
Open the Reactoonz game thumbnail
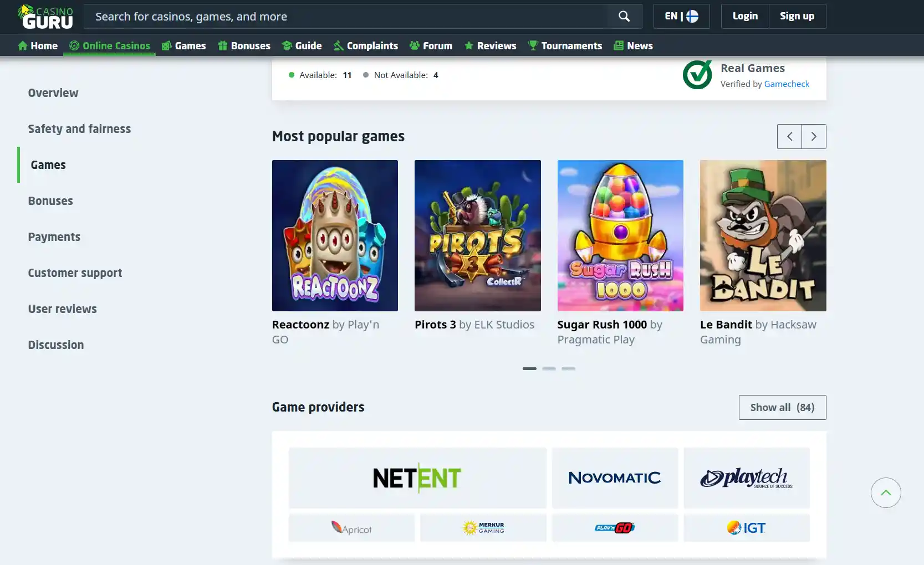tap(335, 235)
